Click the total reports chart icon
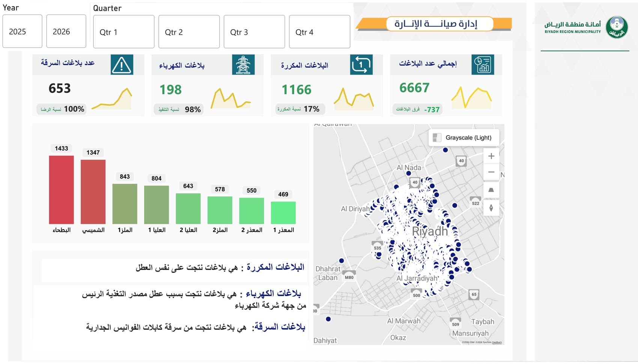The width and height of the screenshot is (638, 364). coord(483,65)
